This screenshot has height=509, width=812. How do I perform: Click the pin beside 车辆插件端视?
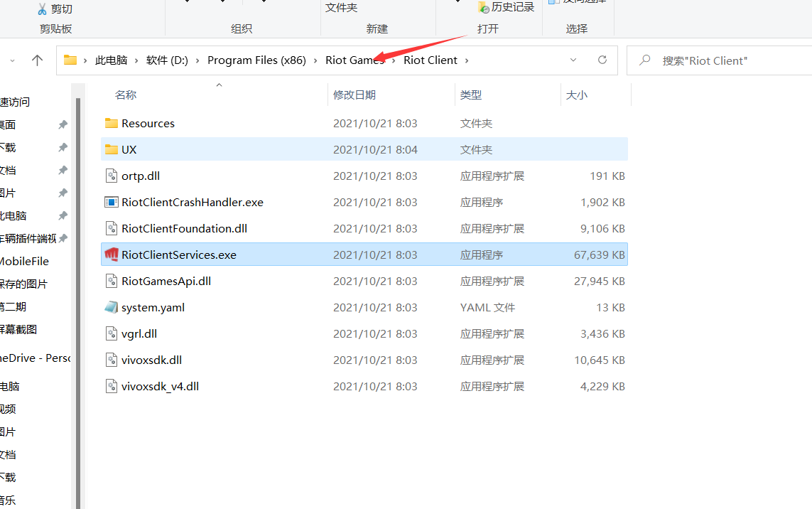click(63, 238)
